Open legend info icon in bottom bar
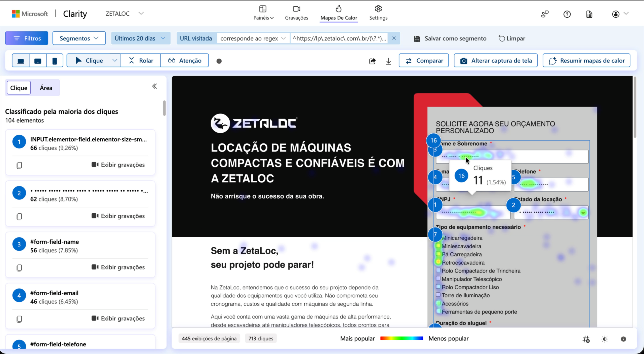Viewport: 644px width, 354px height. (623, 339)
